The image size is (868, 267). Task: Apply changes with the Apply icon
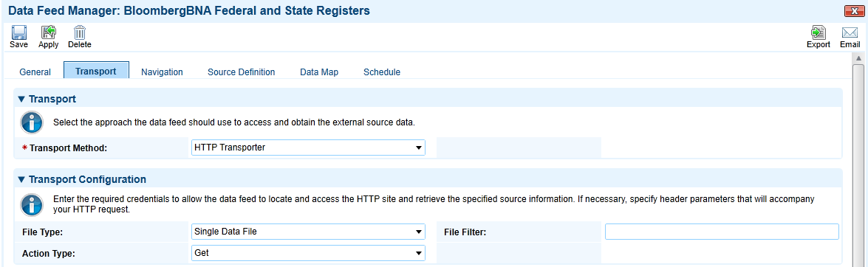pyautogui.click(x=49, y=32)
